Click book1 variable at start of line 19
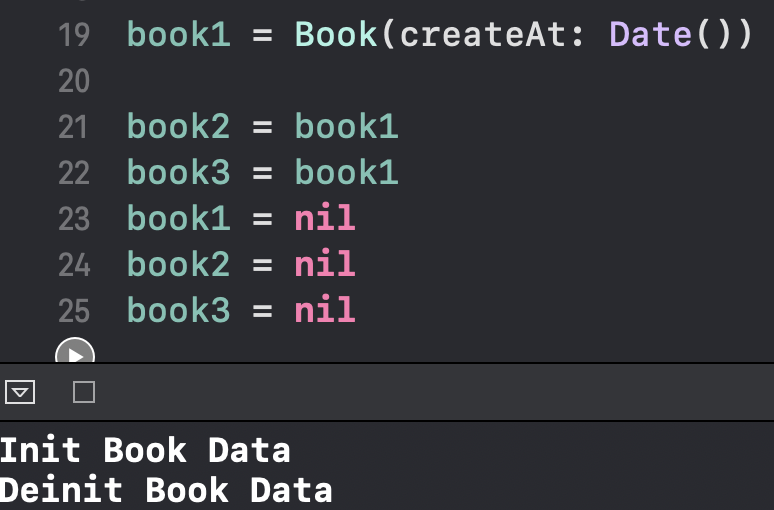Screen dimensions: 774x510 [179, 35]
